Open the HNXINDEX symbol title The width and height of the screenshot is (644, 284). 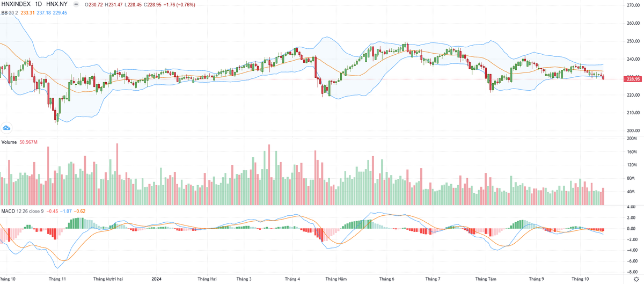[x=16, y=4]
